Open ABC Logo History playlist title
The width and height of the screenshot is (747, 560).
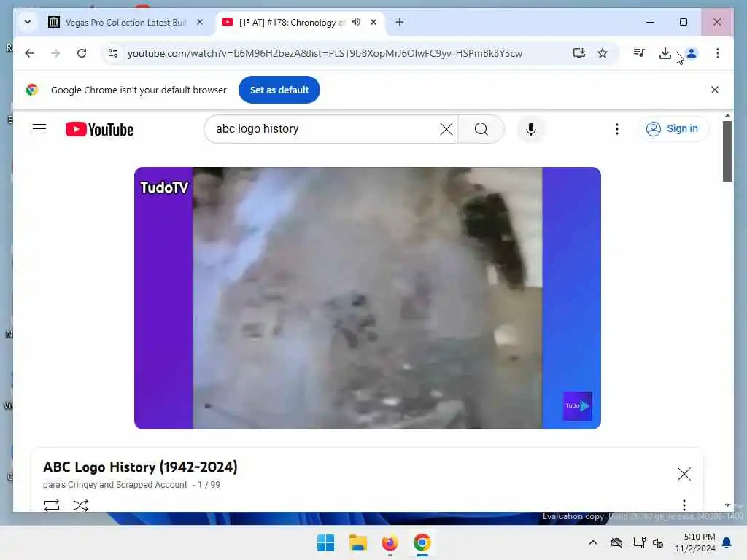[x=140, y=467]
